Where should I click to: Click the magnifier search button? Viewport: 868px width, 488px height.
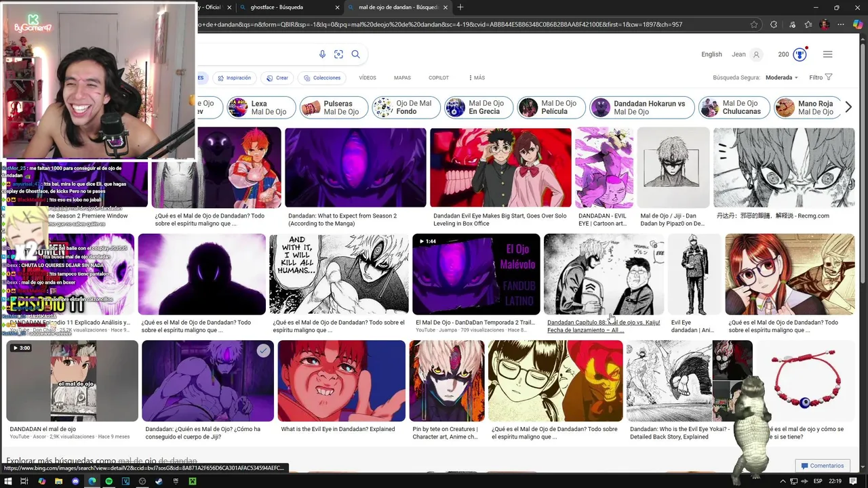[355, 54]
